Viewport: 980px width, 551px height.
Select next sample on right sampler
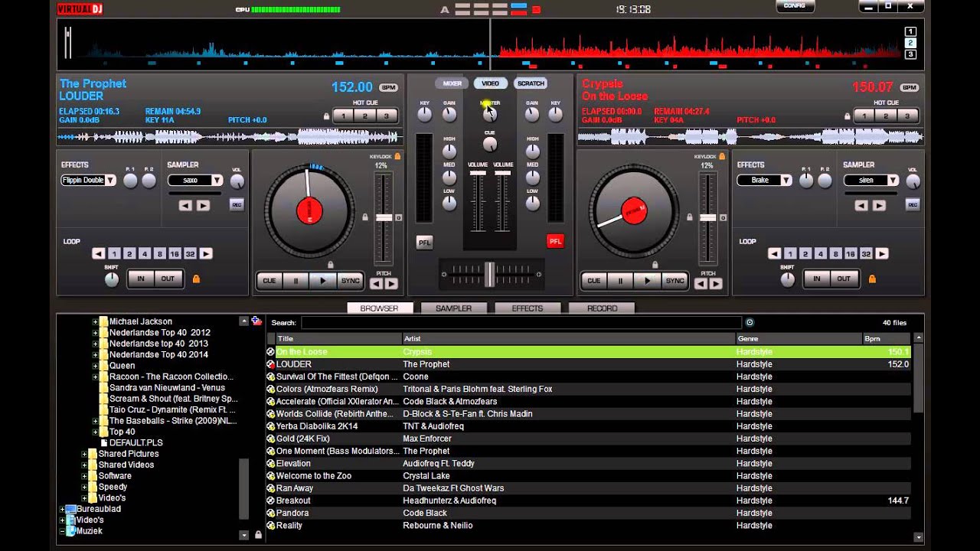click(x=879, y=205)
